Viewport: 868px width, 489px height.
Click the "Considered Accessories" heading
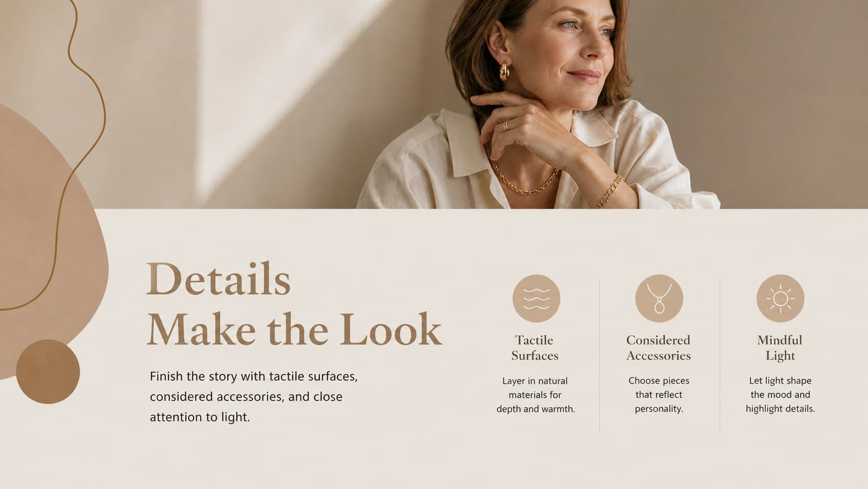click(x=658, y=348)
